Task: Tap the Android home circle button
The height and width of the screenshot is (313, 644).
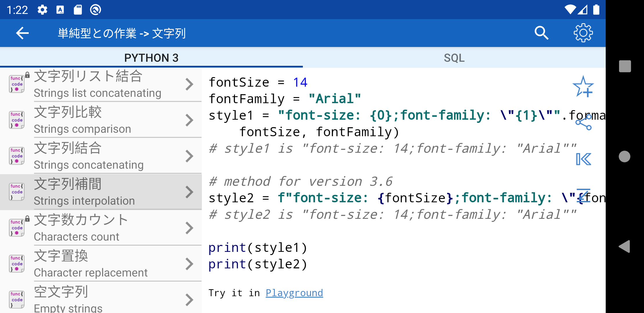Action: pyautogui.click(x=625, y=156)
